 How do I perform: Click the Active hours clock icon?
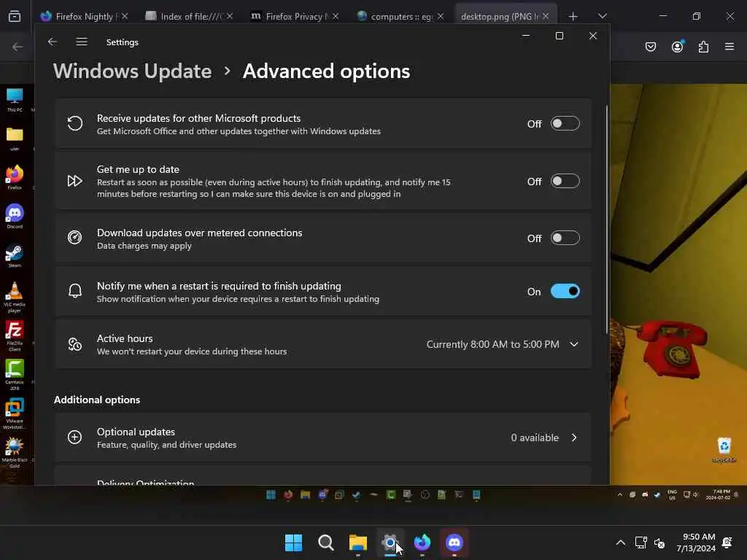point(75,344)
